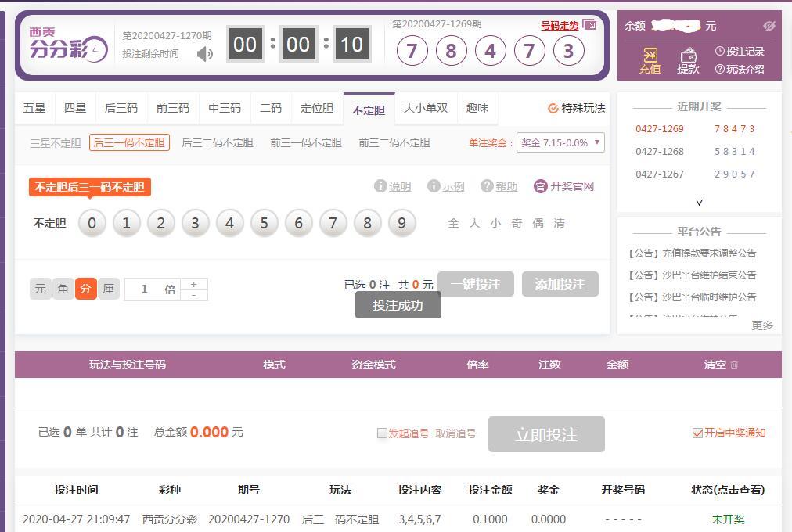792x532 pixels.
Task: Open 更多 announcements link
Action: pyautogui.click(x=762, y=325)
